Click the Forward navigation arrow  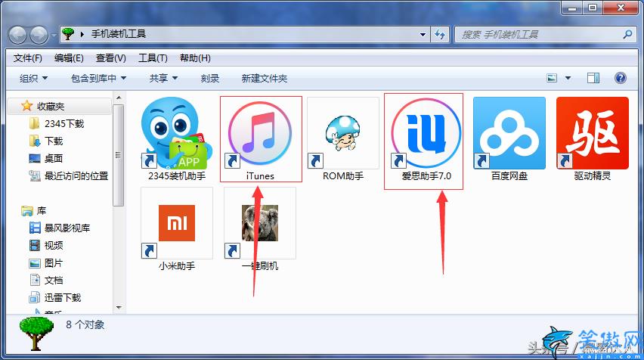pos(39,35)
